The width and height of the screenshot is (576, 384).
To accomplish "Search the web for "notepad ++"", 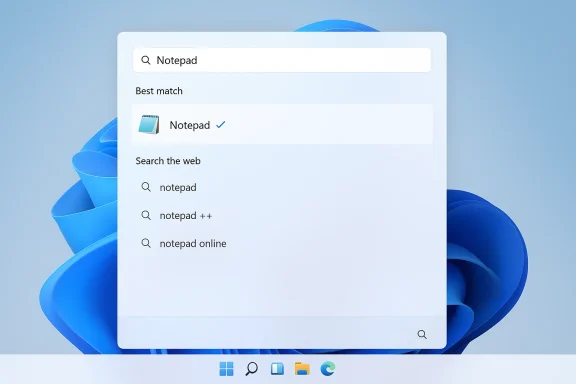I will pos(186,216).
